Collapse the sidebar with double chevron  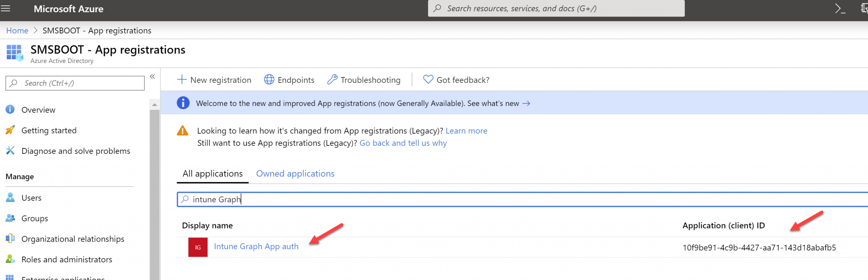pyautogui.click(x=153, y=76)
